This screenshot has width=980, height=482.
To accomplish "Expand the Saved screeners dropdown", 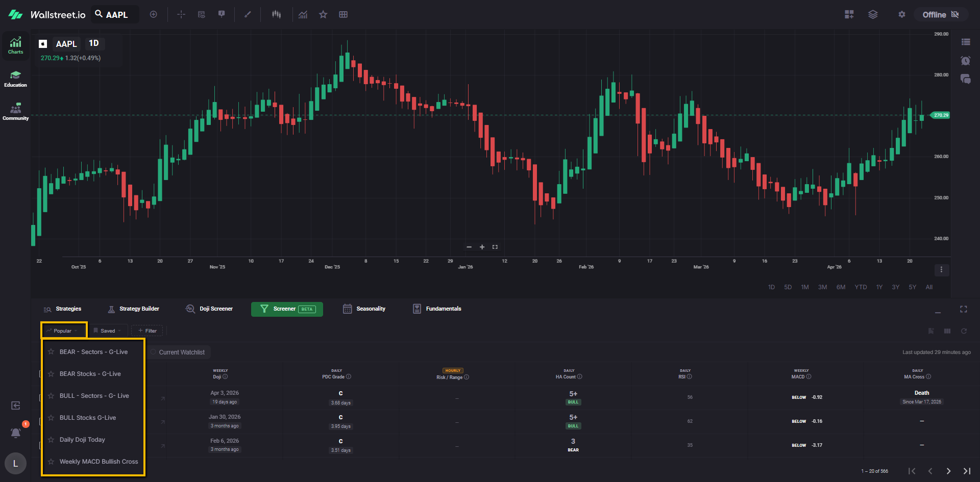I will coord(108,331).
